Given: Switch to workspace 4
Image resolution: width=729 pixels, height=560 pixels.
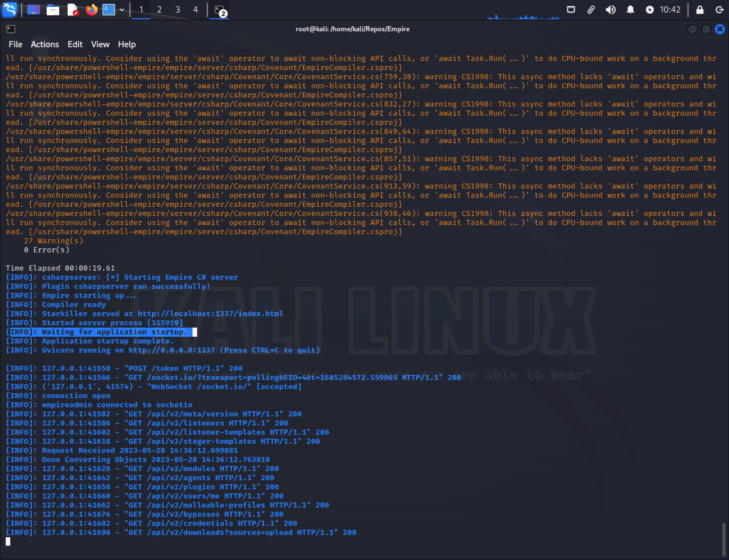Looking at the screenshot, I should 196,10.
